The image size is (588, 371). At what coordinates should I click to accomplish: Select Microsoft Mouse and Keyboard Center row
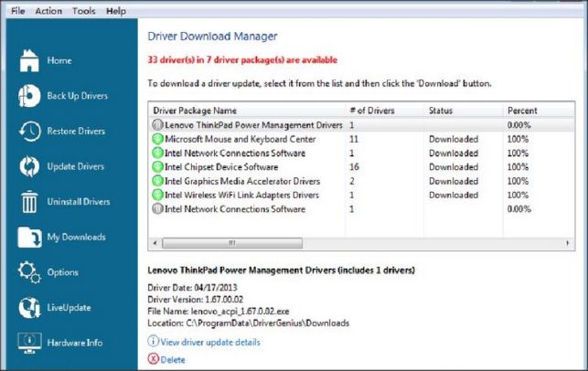coord(361,139)
